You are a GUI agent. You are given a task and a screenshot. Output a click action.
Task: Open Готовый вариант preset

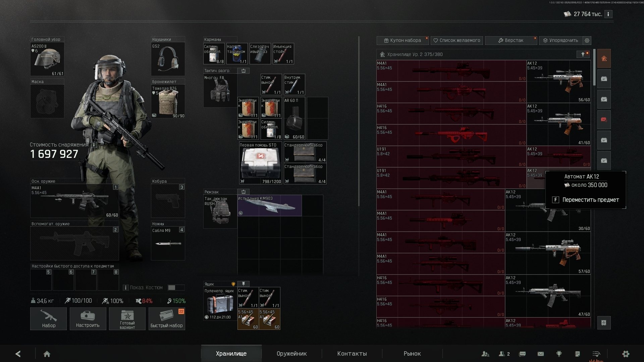pyautogui.click(x=127, y=319)
